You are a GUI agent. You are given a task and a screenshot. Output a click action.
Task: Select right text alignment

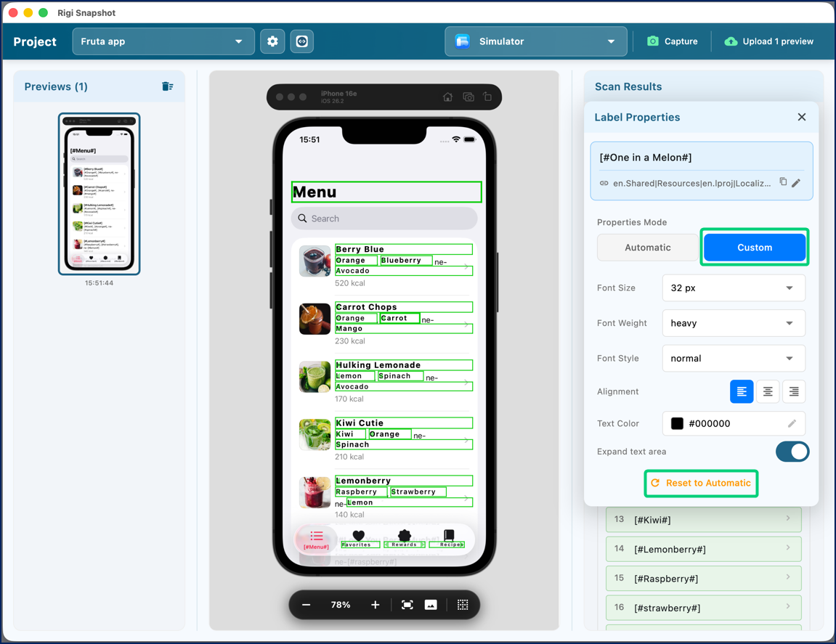[794, 392]
